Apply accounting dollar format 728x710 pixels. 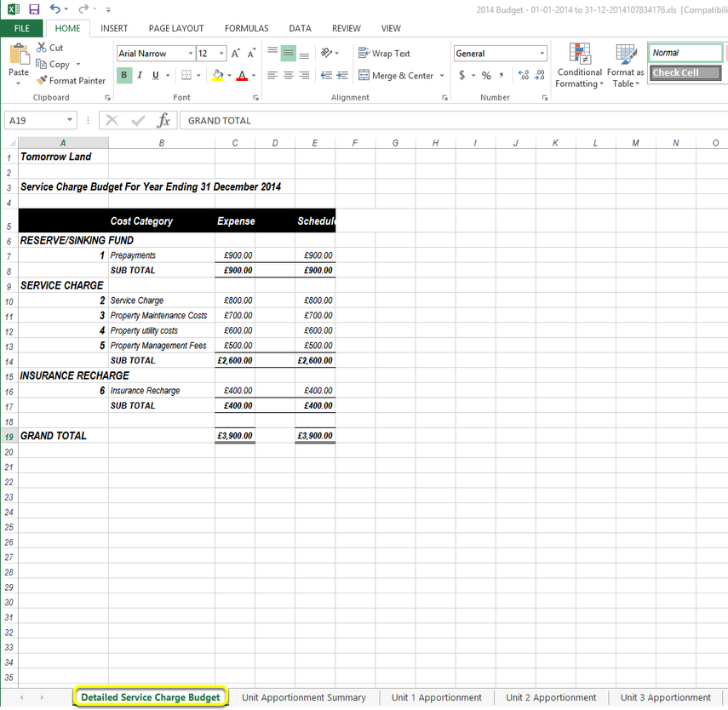(462, 75)
